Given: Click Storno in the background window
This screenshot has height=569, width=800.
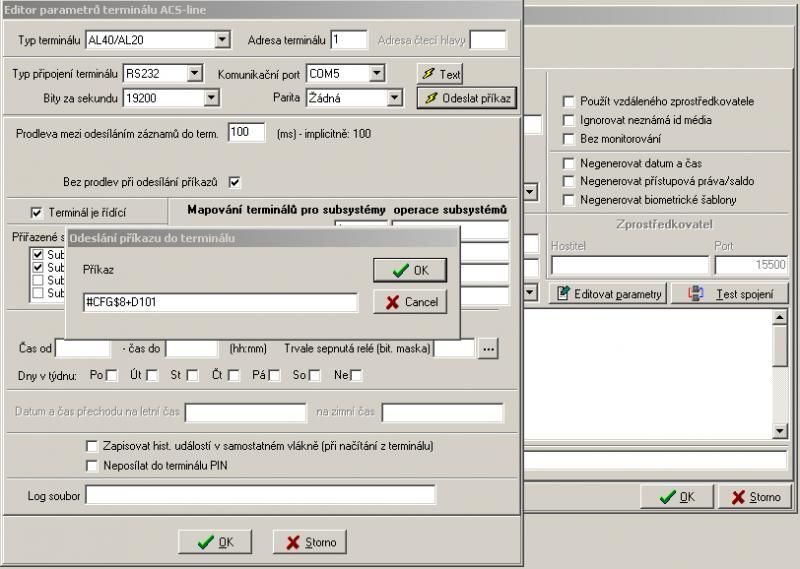Looking at the screenshot, I should [x=755, y=497].
